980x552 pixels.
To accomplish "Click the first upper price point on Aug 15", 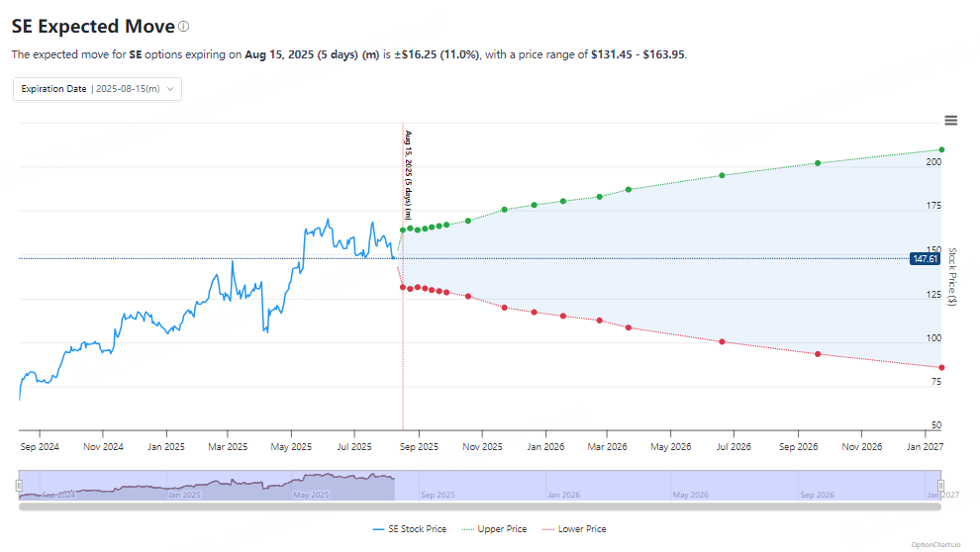I will (403, 230).
